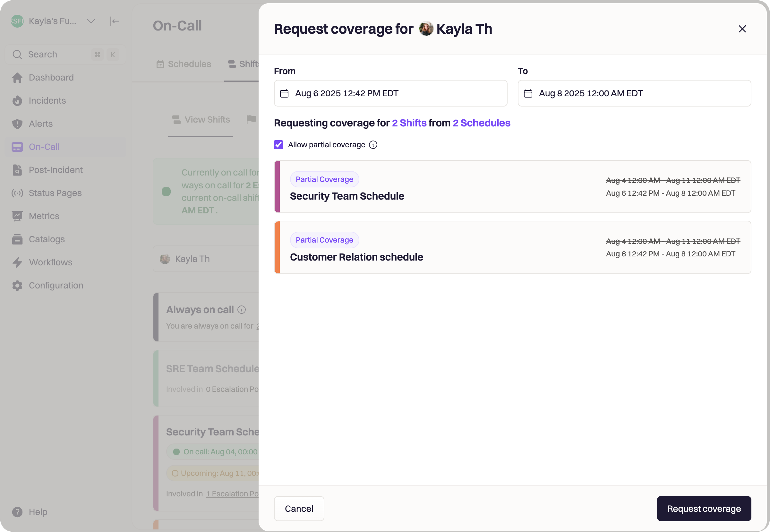Close the Request coverage dialog
The height and width of the screenshot is (532, 770).
[x=742, y=29]
